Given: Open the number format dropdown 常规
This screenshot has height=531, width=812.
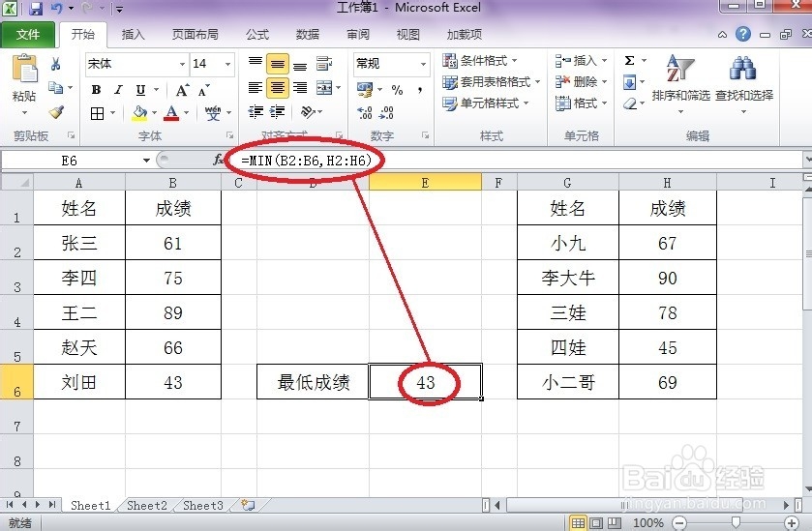Looking at the screenshot, I should pos(423,64).
